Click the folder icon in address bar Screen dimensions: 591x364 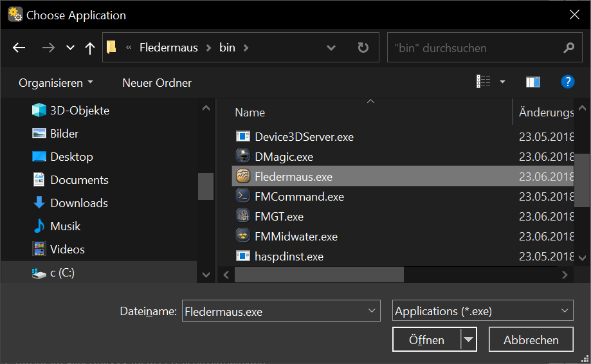111,47
